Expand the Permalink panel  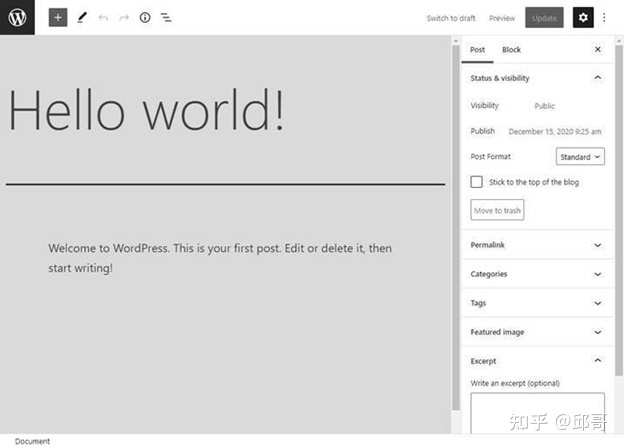click(537, 245)
